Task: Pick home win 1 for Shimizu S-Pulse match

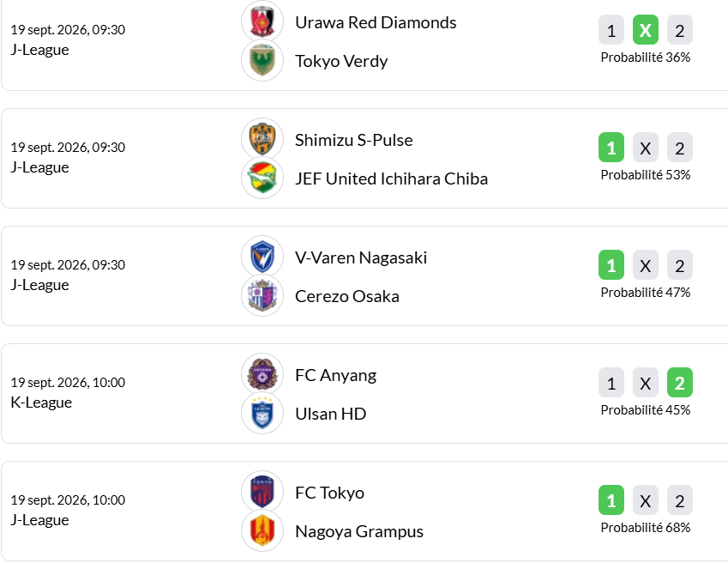Action: pos(611,148)
